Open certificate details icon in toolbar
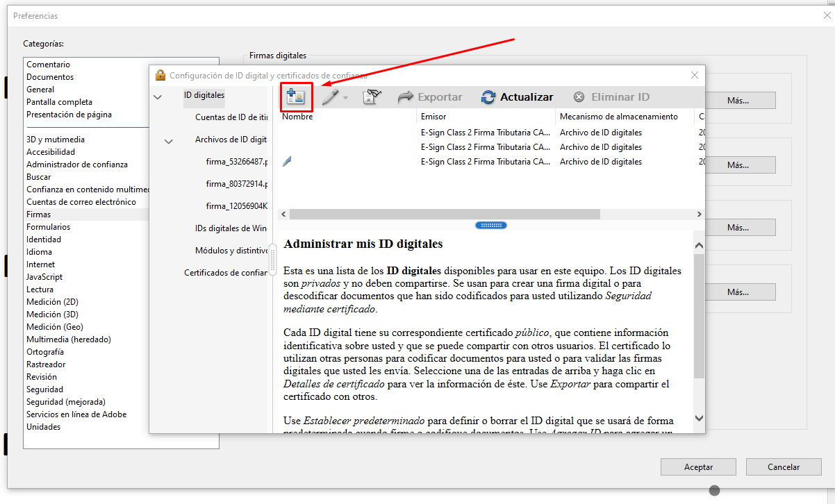The width and height of the screenshot is (835, 504). [x=372, y=97]
